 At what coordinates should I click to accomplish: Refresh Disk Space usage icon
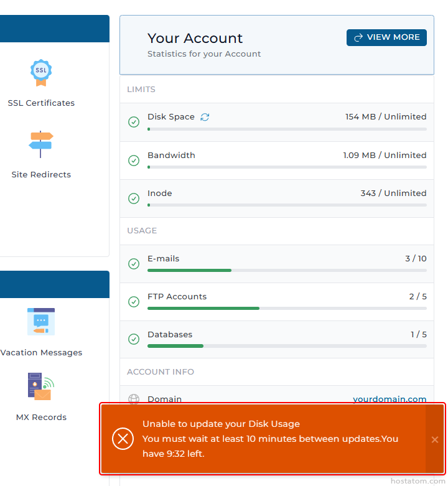pyautogui.click(x=205, y=117)
